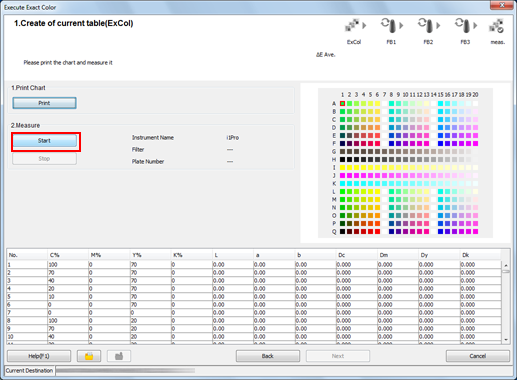The height and width of the screenshot is (380, 517).
Task: Click the FB2 feedback step icon
Action: [x=426, y=25]
